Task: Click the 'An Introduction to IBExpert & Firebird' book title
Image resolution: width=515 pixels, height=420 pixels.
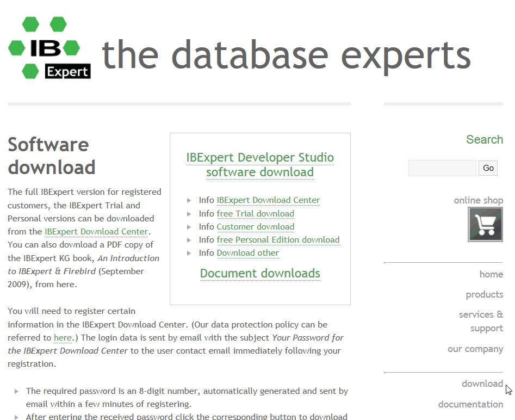Action: tap(83, 265)
